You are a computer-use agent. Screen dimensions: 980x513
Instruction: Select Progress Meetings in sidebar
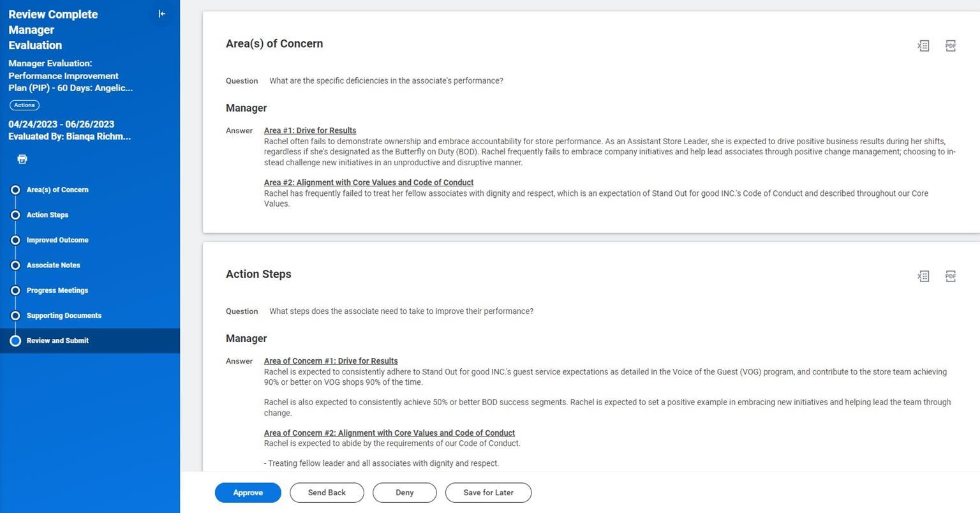tap(57, 290)
